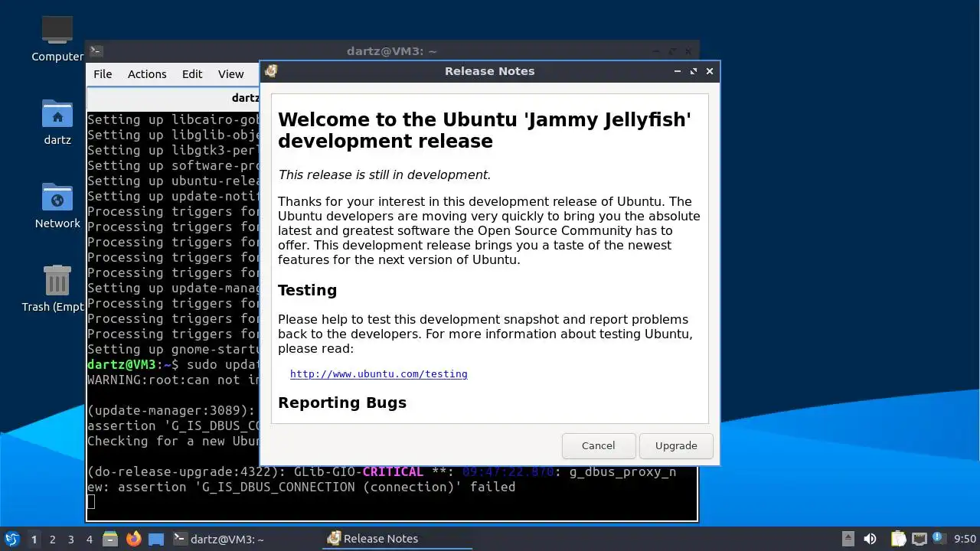
Task: Switch to workspace 3
Action: coord(70,539)
